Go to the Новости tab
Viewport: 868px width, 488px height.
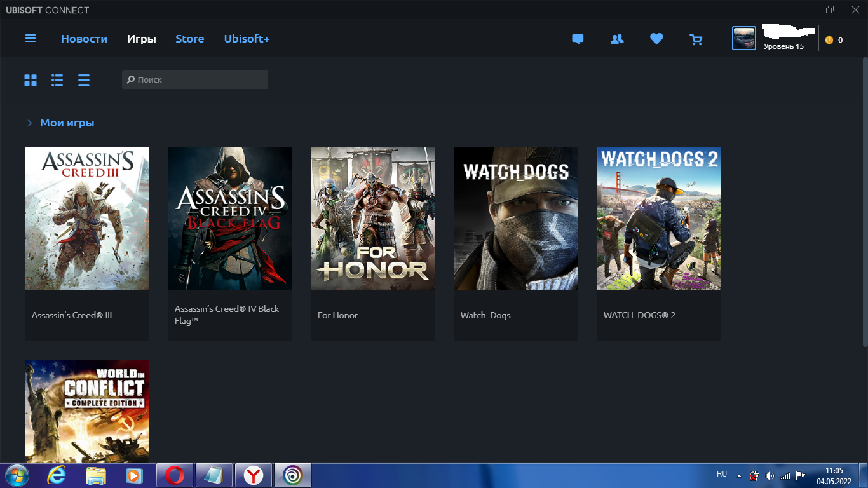84,39
